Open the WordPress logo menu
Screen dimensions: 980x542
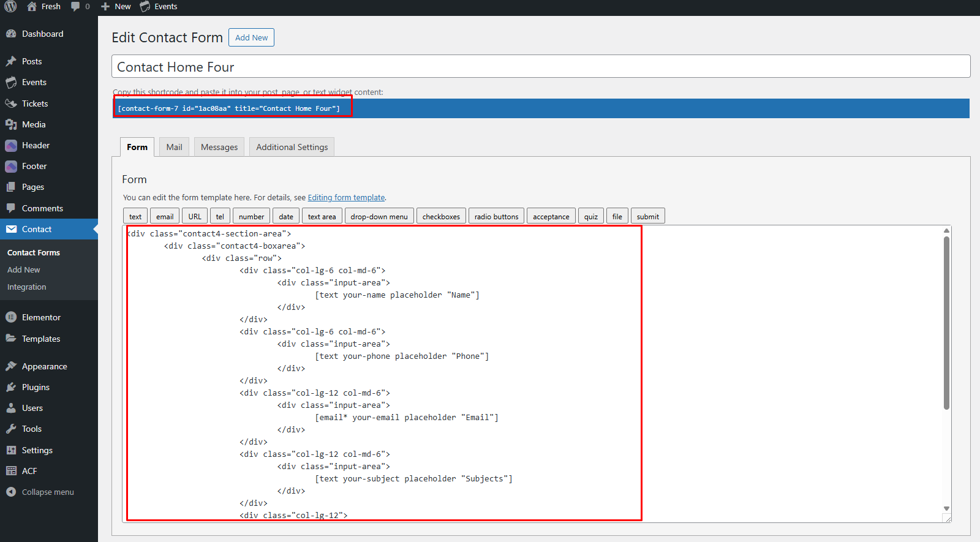point(10,7)
